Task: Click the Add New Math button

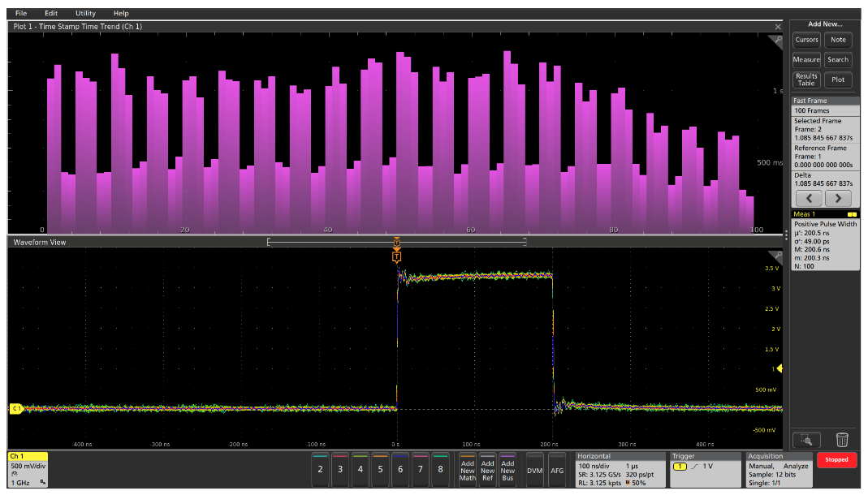Action: (x=468, y=470)
